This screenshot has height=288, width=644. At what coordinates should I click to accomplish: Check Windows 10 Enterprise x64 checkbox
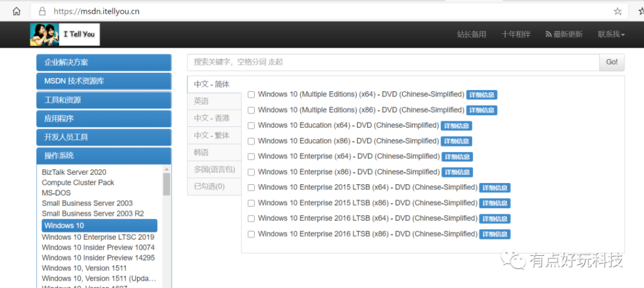tap(251, 157)
